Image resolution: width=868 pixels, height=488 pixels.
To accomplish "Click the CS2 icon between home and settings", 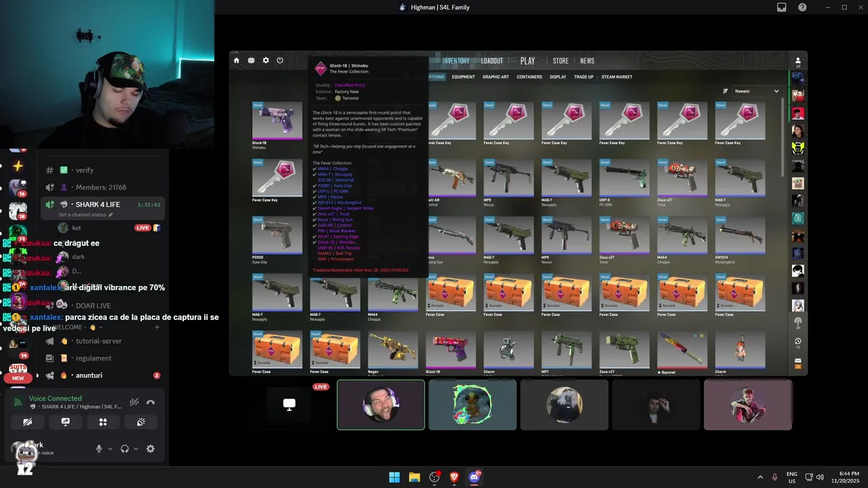I will pos(251,60).
